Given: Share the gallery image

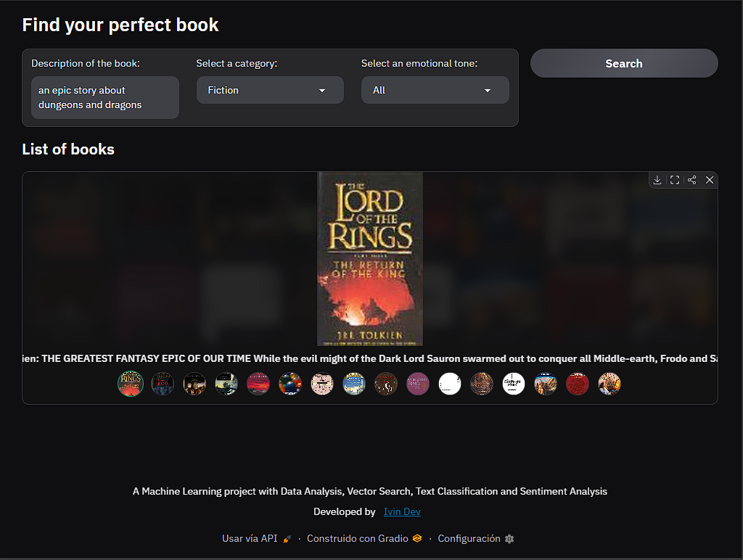Looking at the screenshot, I should pos(691,180).
